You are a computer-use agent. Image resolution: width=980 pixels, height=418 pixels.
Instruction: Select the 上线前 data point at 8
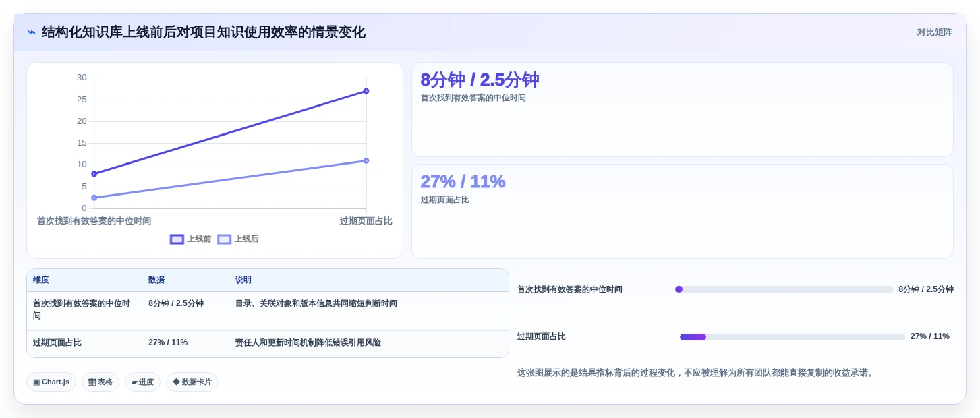click(x=94, y=174)
